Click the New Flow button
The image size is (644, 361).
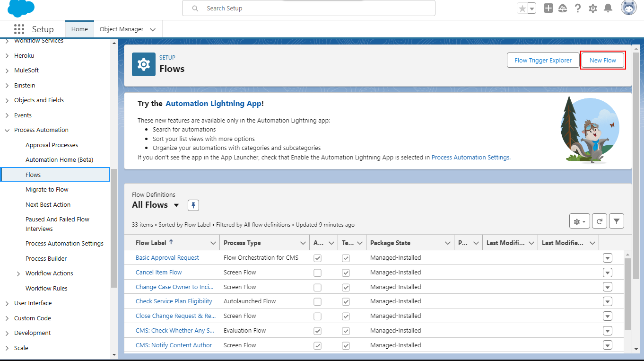603,60
